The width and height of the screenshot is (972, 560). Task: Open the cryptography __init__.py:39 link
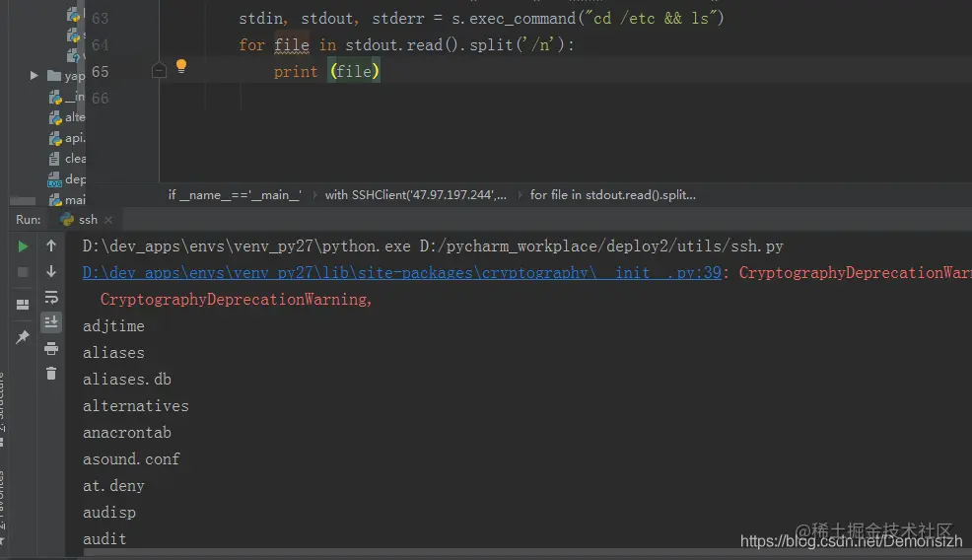pyautogui.click(x=401, y=273)
